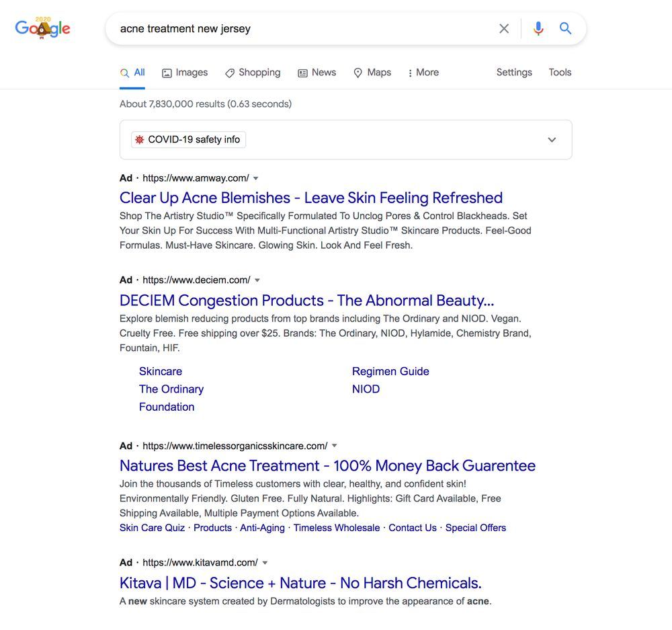Open the Skin Care Quiz link
The image size is (672, 630).
pyautogui.click(x=152, y=528)
